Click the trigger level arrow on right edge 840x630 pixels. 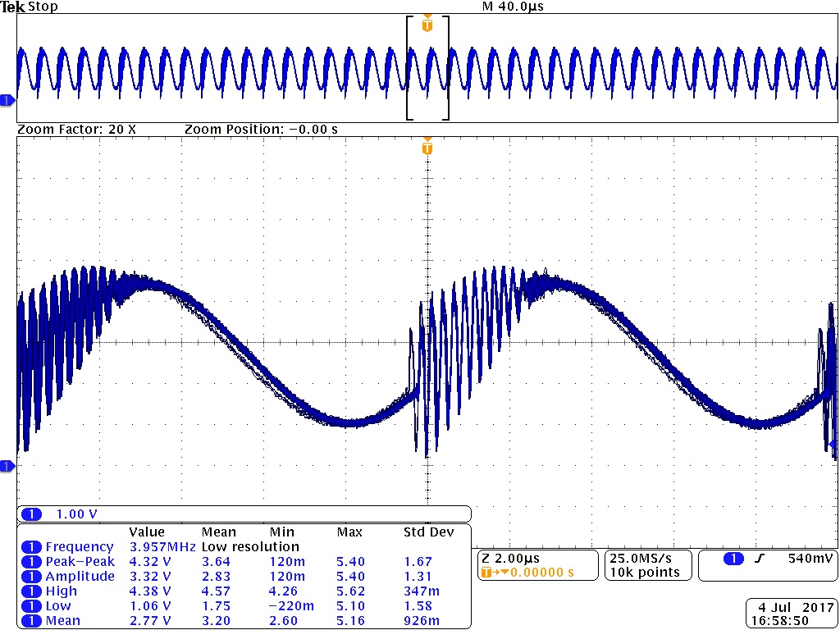pyautogui.click(x=833, y=444)
